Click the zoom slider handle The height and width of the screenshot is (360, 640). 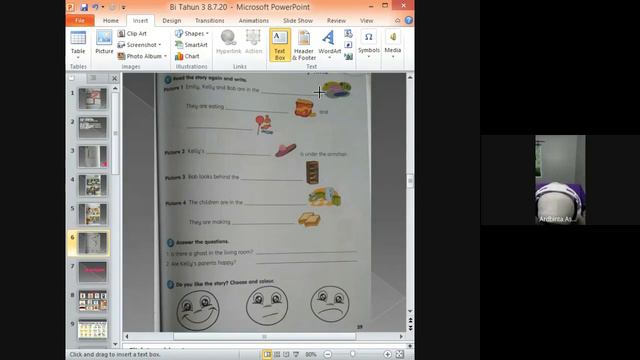tap(353, 354)
